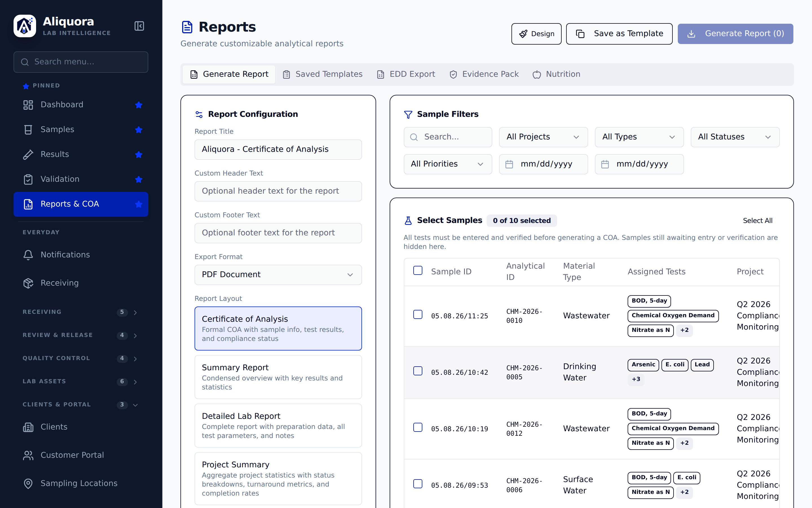Switch to the Saved Templates tab
Image resolution: width=812 pixels, height=508 pixels.
pyautogui.click(x=323, y=74)
